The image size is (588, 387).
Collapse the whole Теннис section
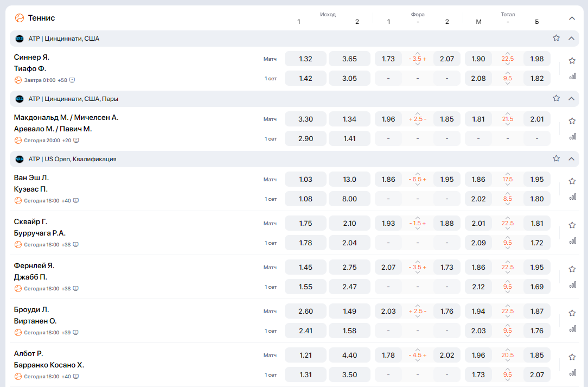tap(572, 18)
